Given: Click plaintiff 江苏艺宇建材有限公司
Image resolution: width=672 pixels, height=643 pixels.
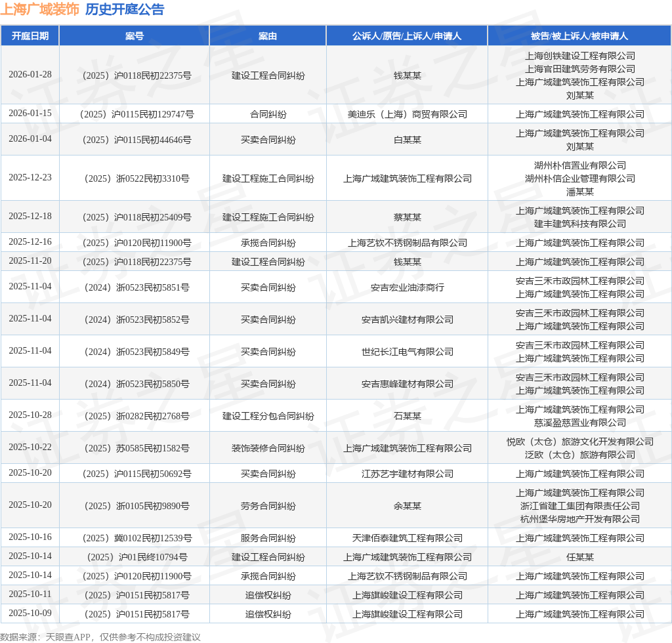Looking at the screenshot, I should pos(407,474).
